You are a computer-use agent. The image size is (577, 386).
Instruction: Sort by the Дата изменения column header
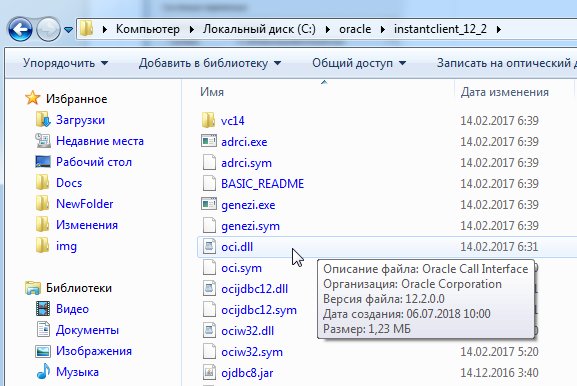tap(505, 92)
